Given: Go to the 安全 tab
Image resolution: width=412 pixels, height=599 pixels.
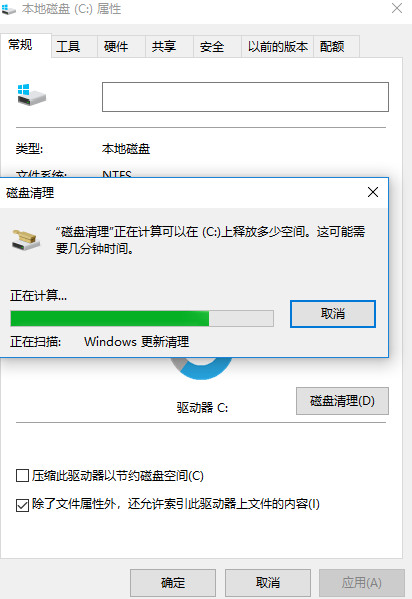Looking at the screenshot, I should (x=212, y=47).
